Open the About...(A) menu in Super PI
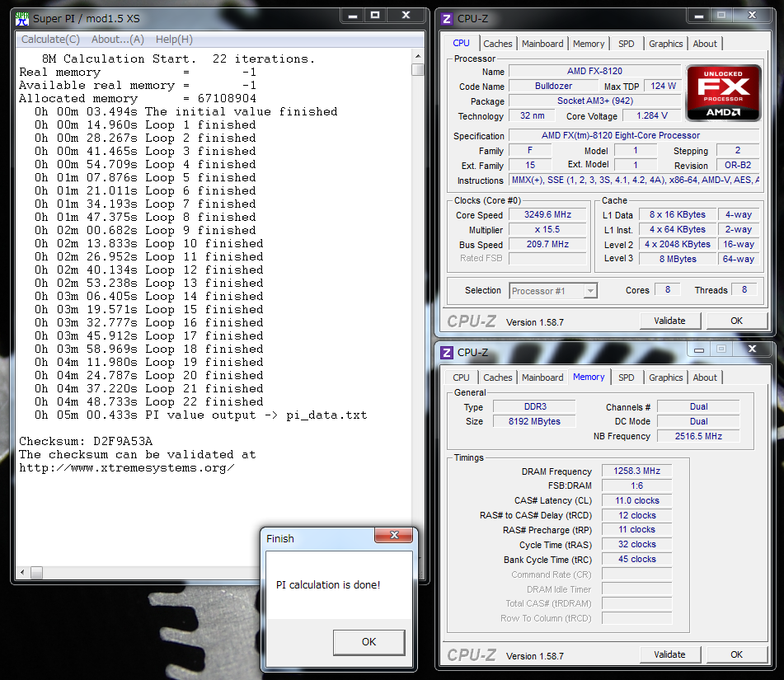Viewport: 784px width, 680px height. [x=118, y=40]
